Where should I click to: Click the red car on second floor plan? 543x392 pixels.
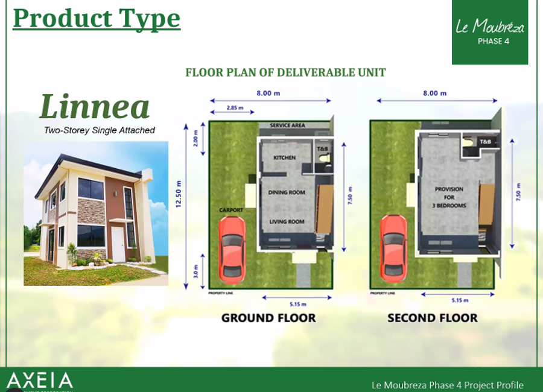point(394,249)
